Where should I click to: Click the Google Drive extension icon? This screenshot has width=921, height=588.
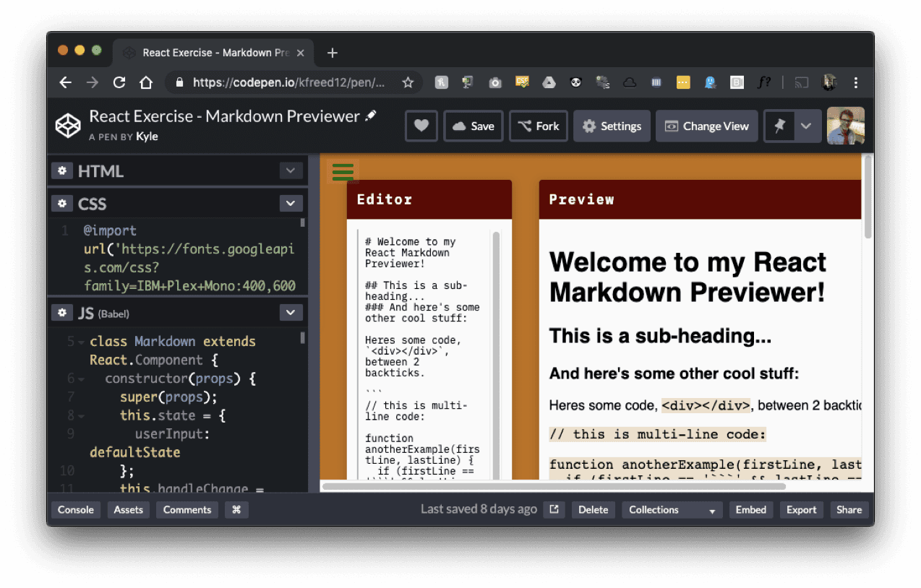pos(549,82)
